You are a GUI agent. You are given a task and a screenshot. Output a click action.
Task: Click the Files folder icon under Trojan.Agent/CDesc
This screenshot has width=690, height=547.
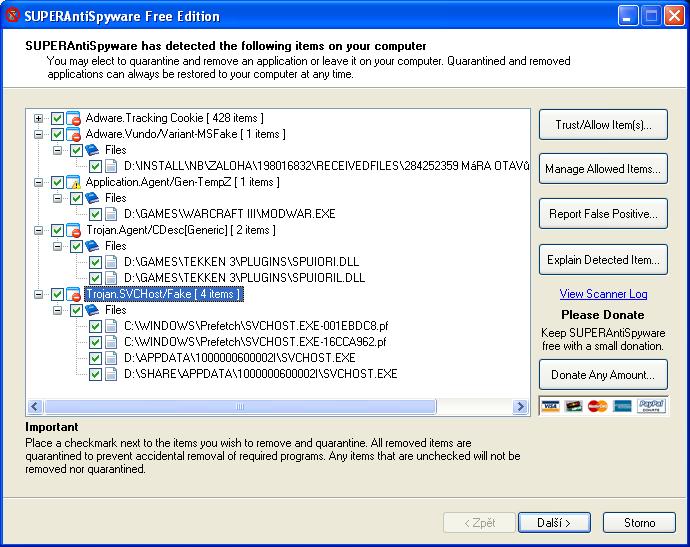(x=92, y=246)
